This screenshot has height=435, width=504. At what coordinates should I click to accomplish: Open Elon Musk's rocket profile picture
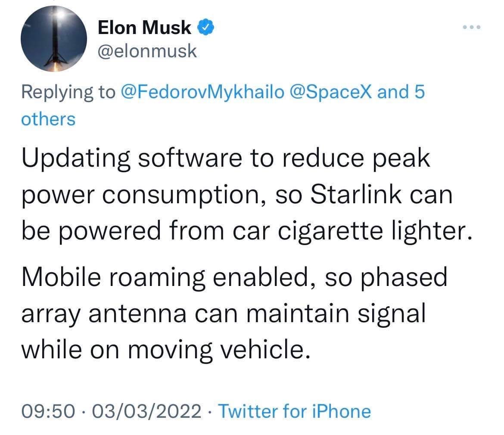[54, 39]
